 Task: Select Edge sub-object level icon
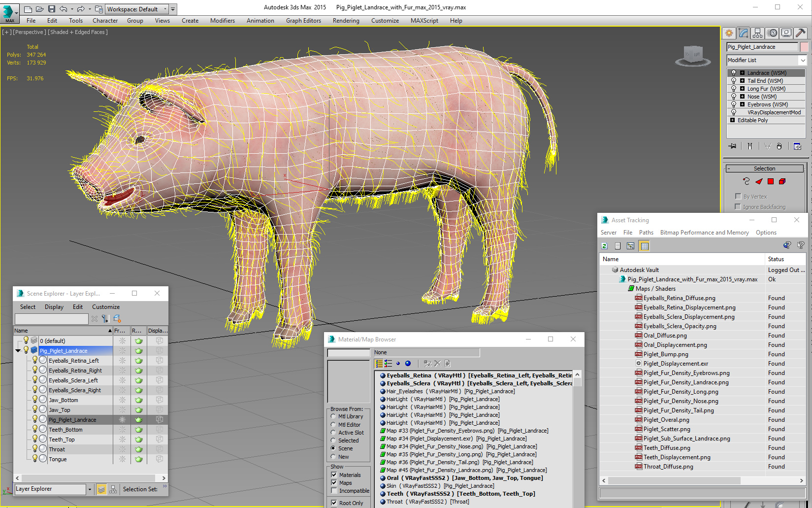[759, 181]
